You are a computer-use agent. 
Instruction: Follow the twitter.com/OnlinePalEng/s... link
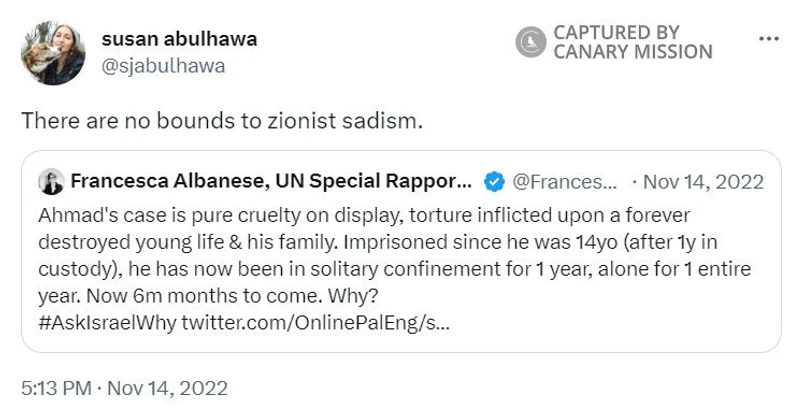(x=315, y=327)
